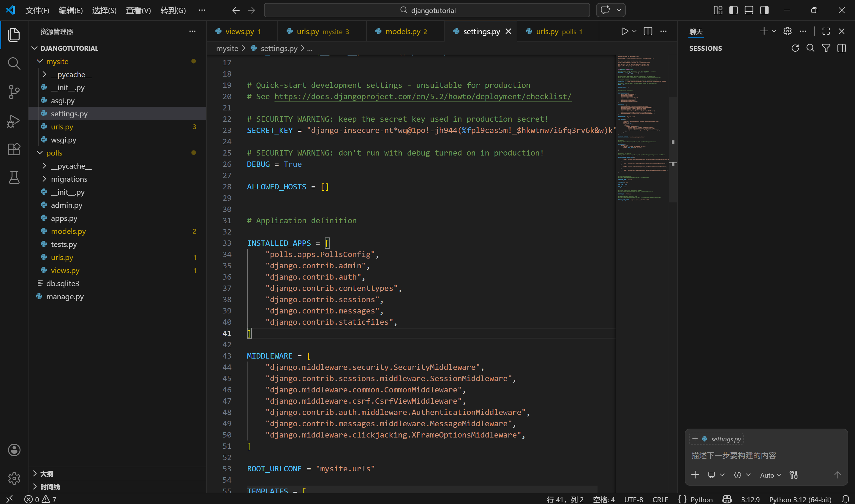Split the editor to the right
This screenshot has width=855, height=504.
[x=648, y=31]
